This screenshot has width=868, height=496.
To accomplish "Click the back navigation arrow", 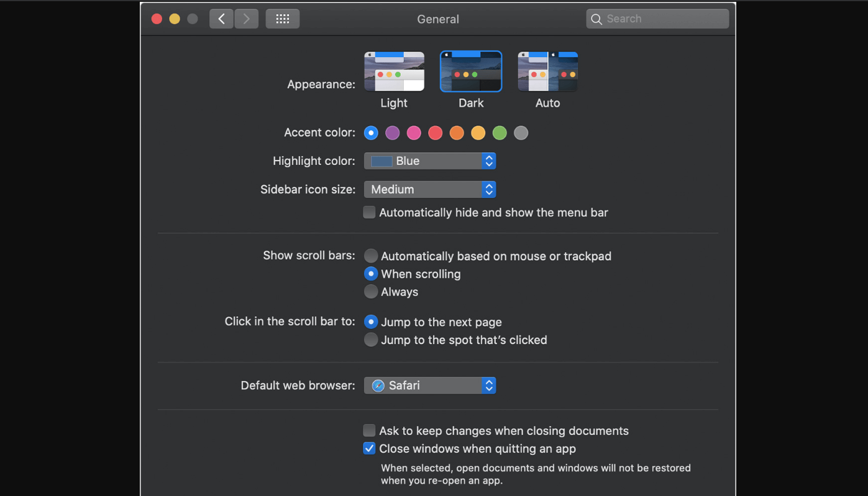I will tap(221, 19).
